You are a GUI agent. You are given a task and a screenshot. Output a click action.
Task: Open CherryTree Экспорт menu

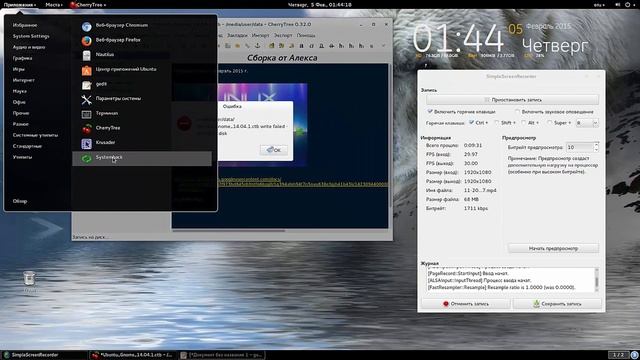[x=283, y=36]
